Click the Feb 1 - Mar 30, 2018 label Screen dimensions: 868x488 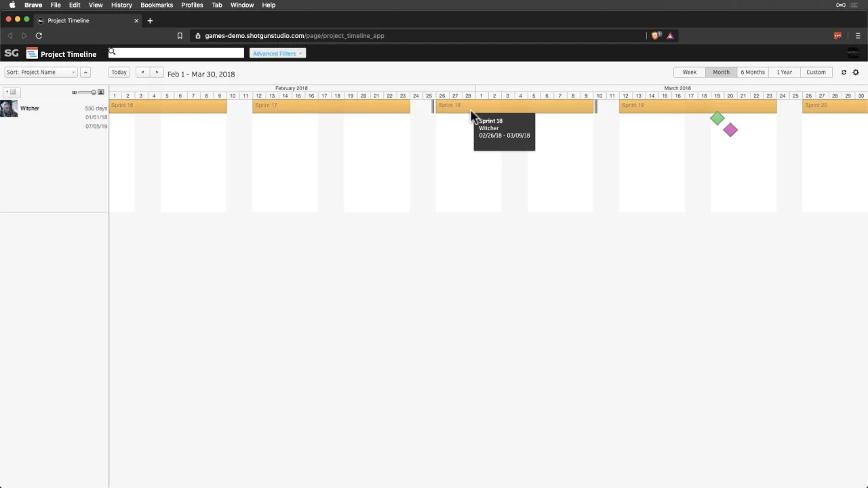pyautogui.click(x=201, y=74)
